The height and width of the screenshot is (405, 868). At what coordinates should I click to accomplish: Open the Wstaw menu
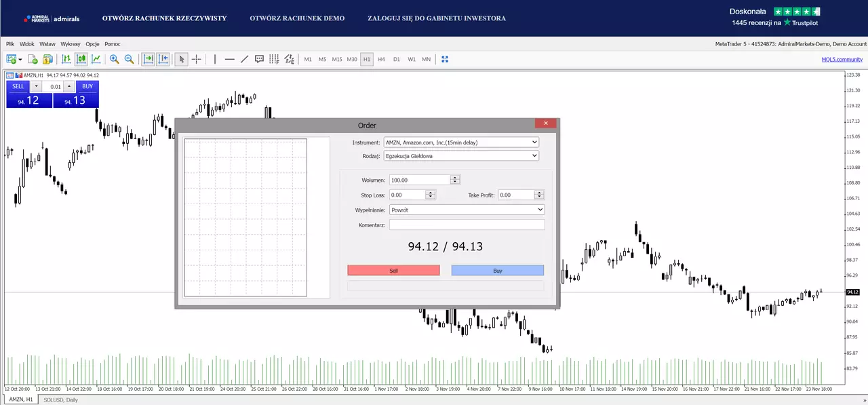47,43
